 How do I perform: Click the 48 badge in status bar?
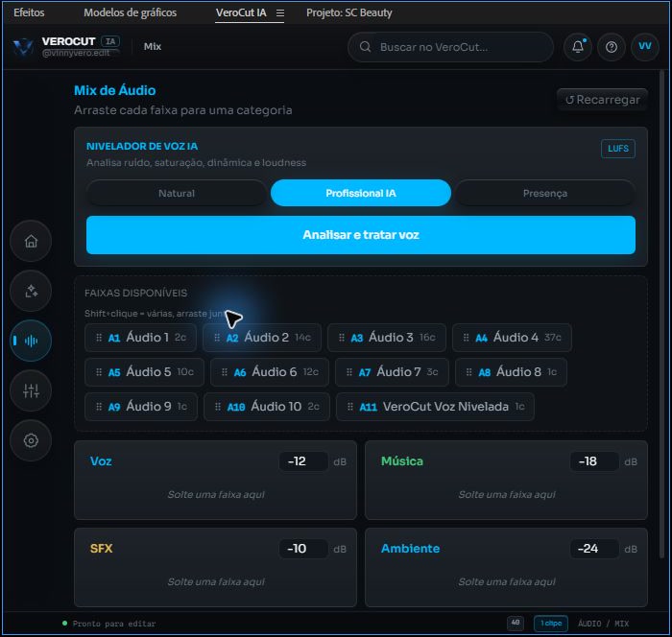[x=516, y=623]
